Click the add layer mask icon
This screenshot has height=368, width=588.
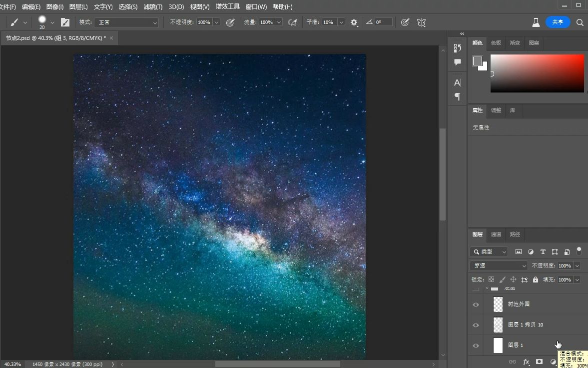(539, 361)
